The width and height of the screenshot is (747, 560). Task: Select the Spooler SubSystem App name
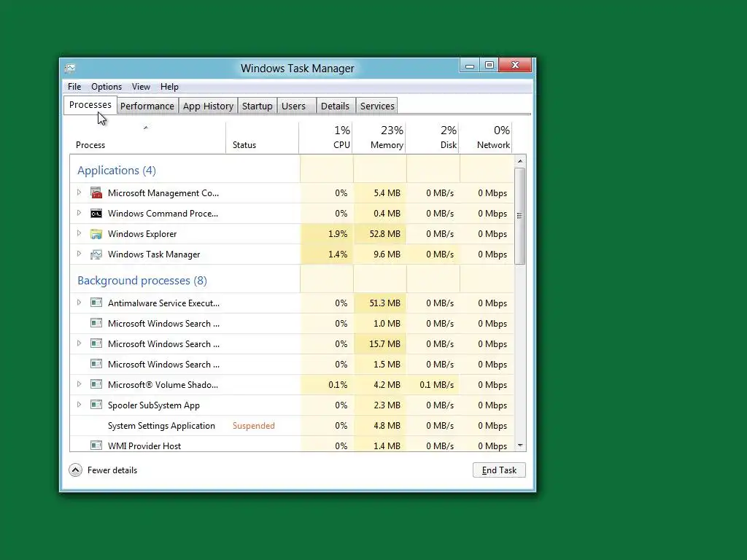pos(154,405)
